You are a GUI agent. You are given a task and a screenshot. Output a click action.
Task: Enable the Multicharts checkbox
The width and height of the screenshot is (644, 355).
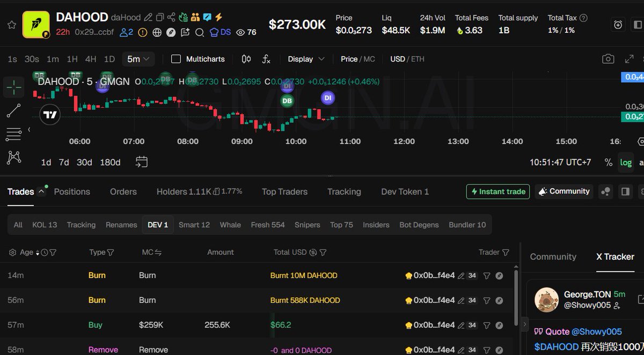coord(175,59)
